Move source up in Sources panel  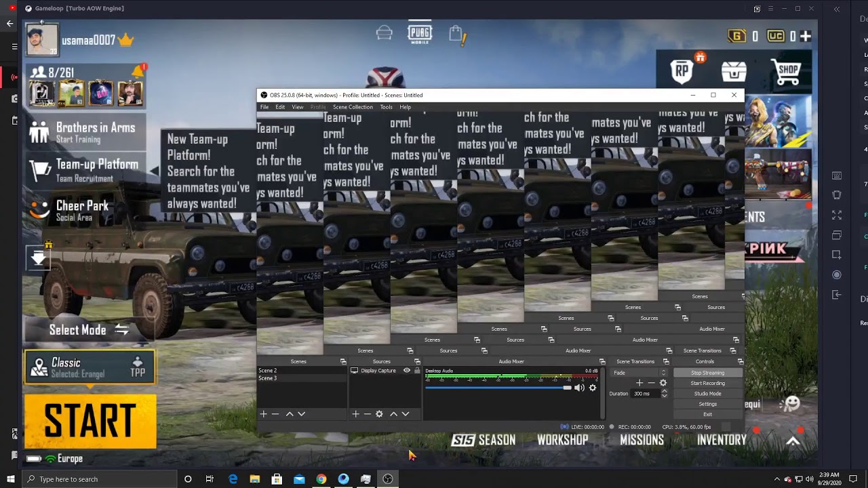(x=393, y=413)
